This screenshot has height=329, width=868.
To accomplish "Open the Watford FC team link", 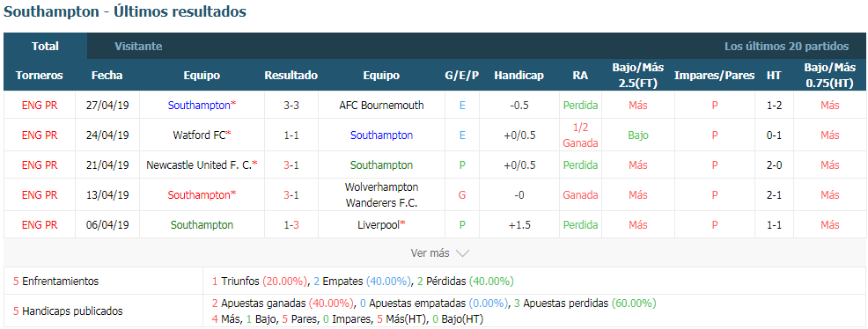I will pos(199,135).
